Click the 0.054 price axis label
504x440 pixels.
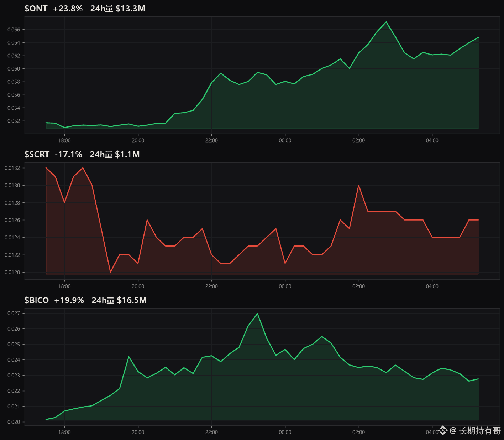coord(14,108)
